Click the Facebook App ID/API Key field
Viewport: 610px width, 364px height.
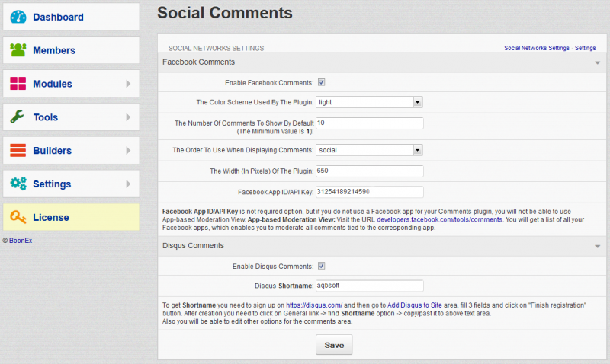(x=370, y=192)
